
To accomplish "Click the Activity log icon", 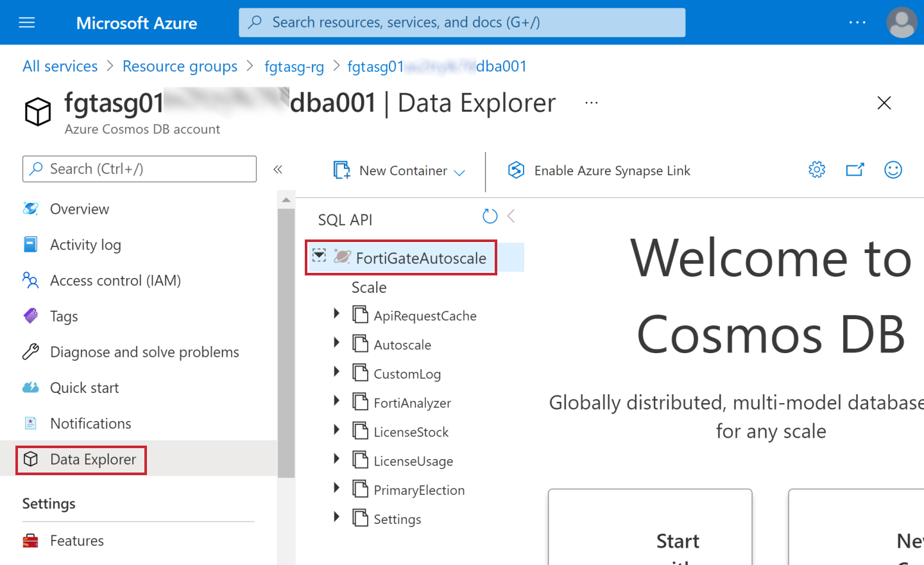I will click(x=30, y=244).
